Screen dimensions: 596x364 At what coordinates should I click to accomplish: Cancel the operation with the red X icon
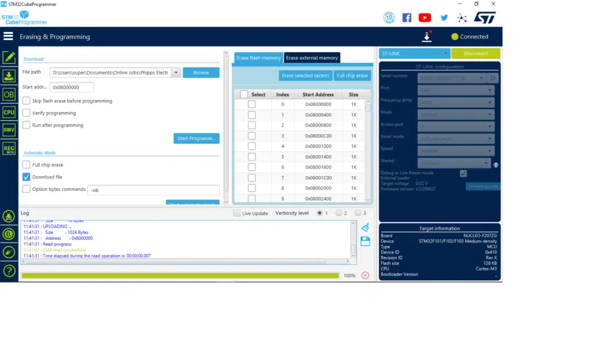click(x=366, y=275)
